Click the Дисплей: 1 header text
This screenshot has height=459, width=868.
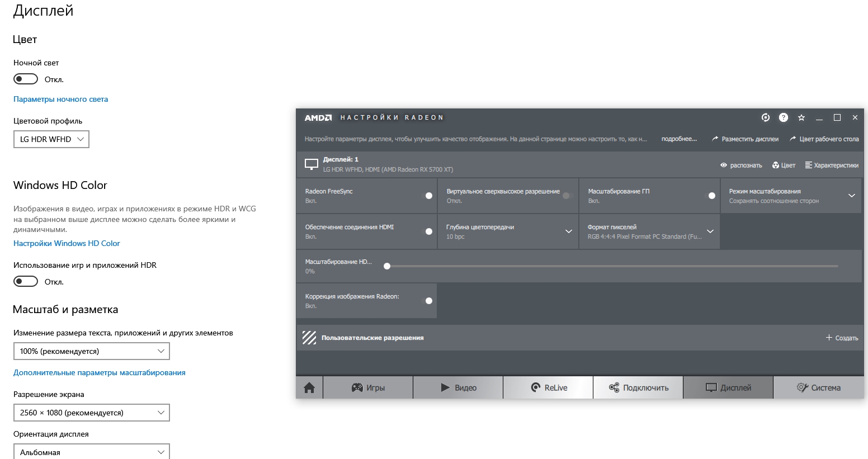click(341, 159)
